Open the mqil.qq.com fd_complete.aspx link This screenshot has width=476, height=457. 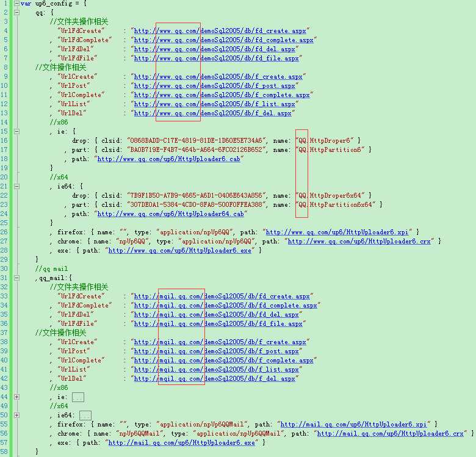(x=226, y=305)
